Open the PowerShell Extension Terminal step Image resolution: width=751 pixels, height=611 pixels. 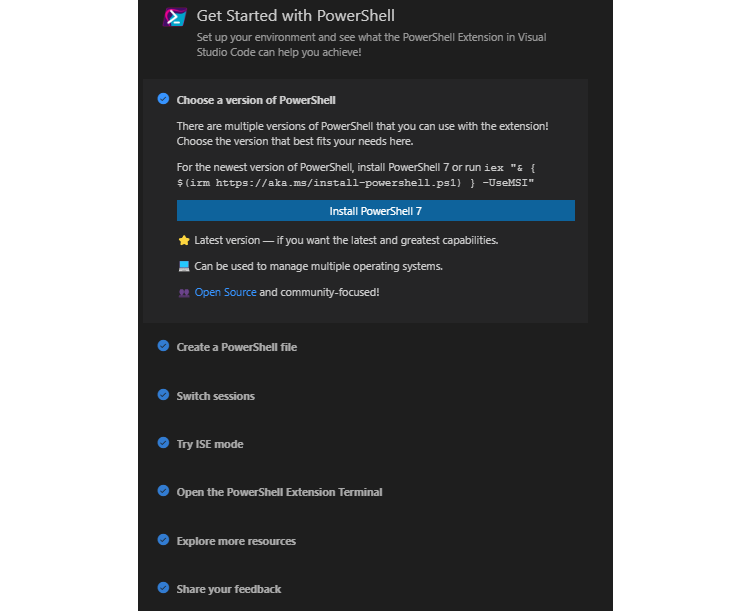(x=279, y=492)
